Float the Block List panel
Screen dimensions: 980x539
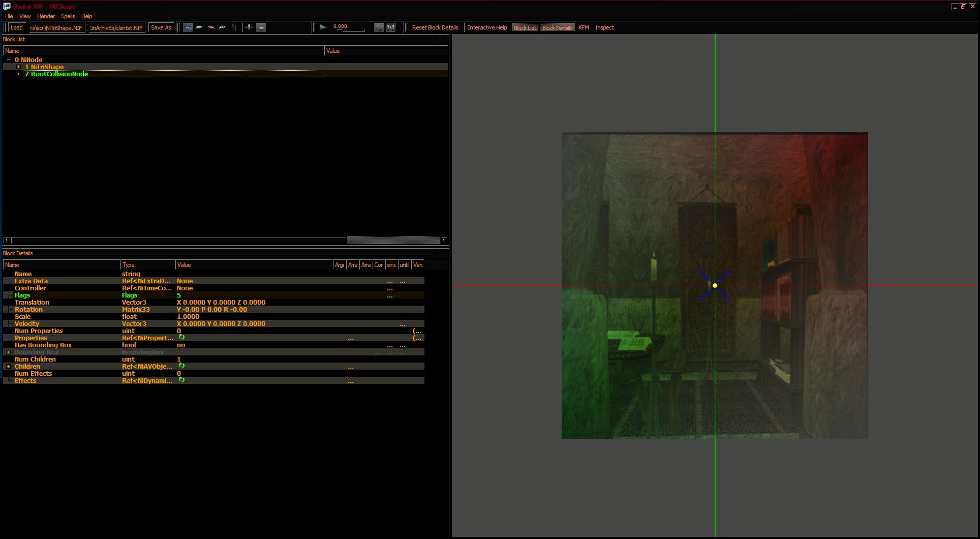(437, 39)
